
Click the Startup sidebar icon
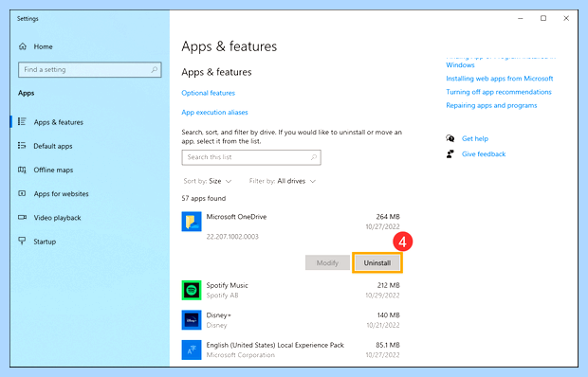[x=22, y=242]
